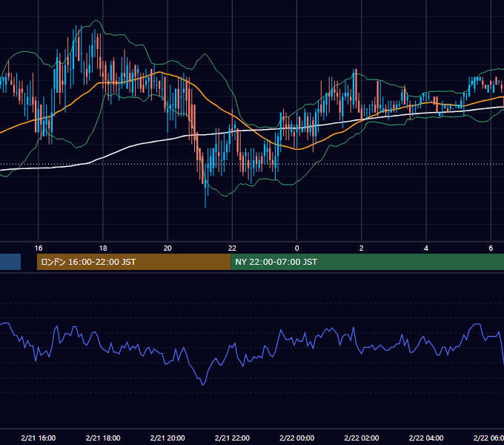The width and height of the screenshot is (504, 445).
Task: Click the 2/21 16:00 date label
Action: [x=39, y=438]
